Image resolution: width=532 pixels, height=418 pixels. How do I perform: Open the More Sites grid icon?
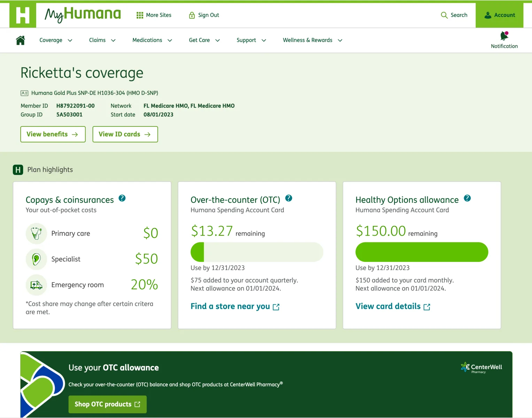pos(140,15)
